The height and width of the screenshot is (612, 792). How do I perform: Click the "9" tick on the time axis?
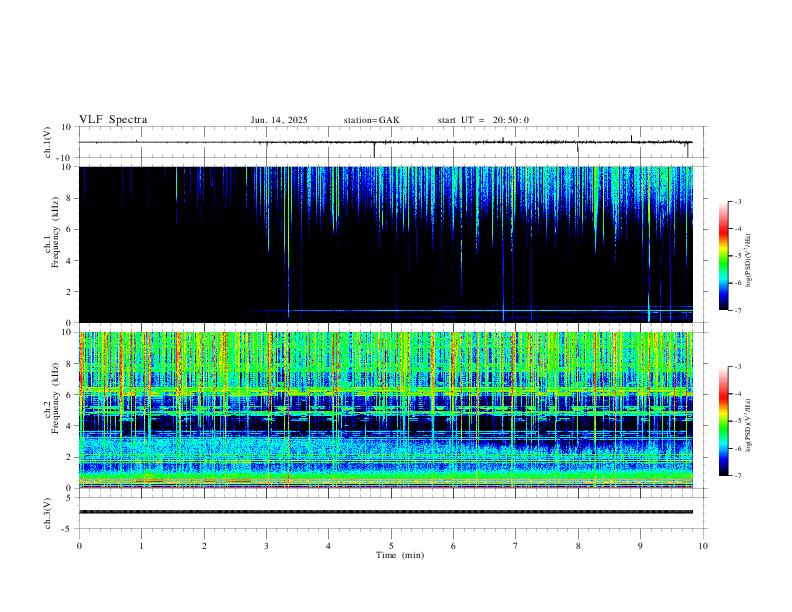click(x=640, y=546)
